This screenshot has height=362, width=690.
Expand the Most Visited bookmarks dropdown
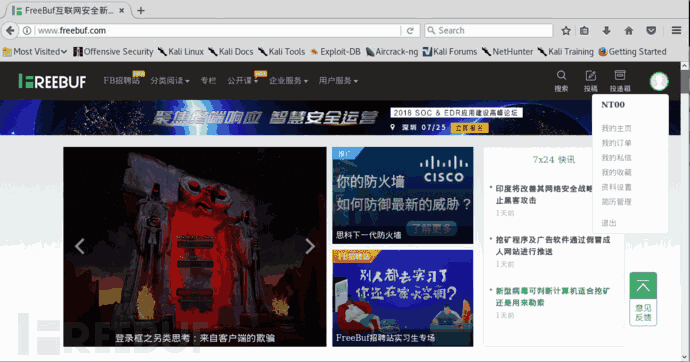click(35, 52)
